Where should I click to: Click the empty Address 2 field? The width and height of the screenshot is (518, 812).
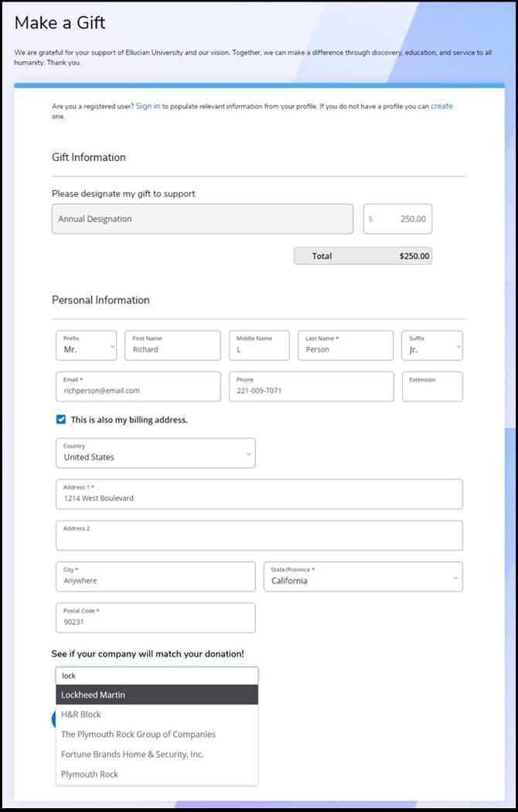(259, 536)
